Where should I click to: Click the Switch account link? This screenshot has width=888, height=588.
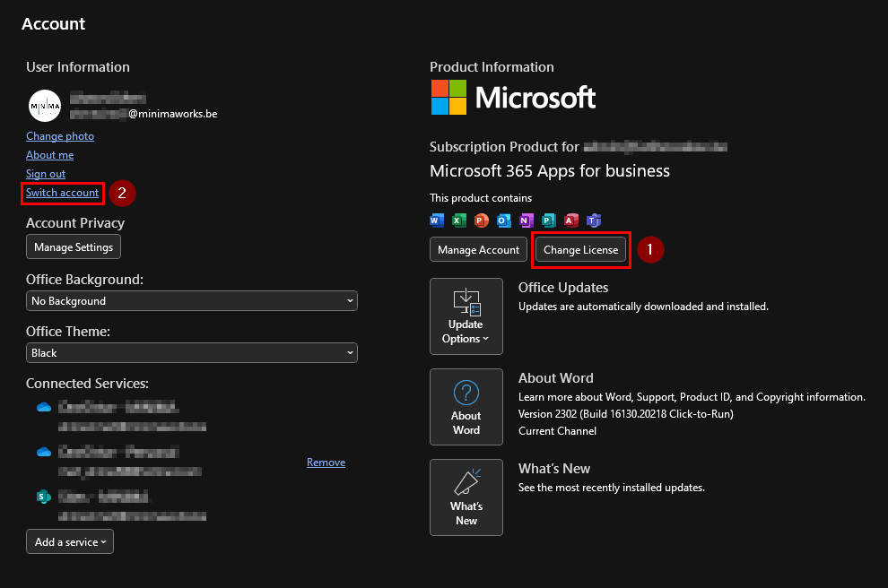62,193
